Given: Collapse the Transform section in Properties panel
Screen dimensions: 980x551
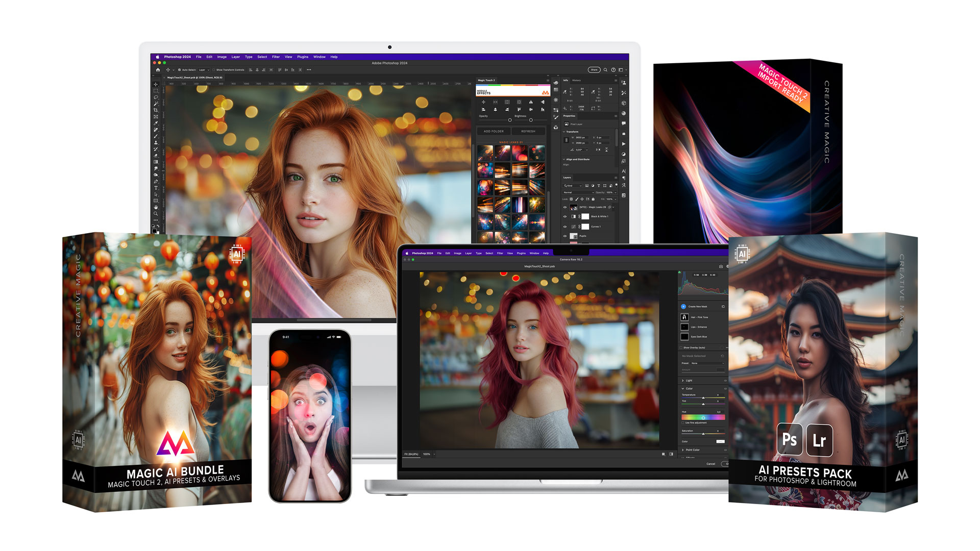Looking at the screenshot, I should [564, 132].
